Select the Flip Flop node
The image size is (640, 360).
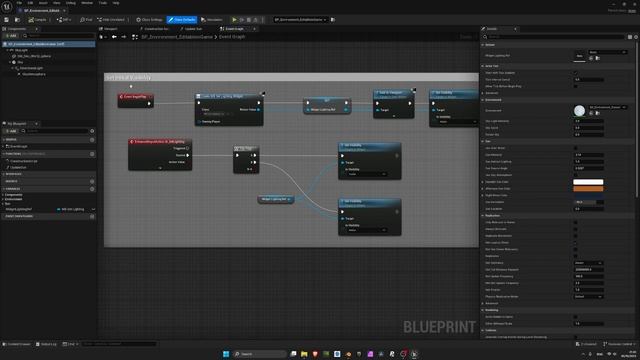(246, 160)
